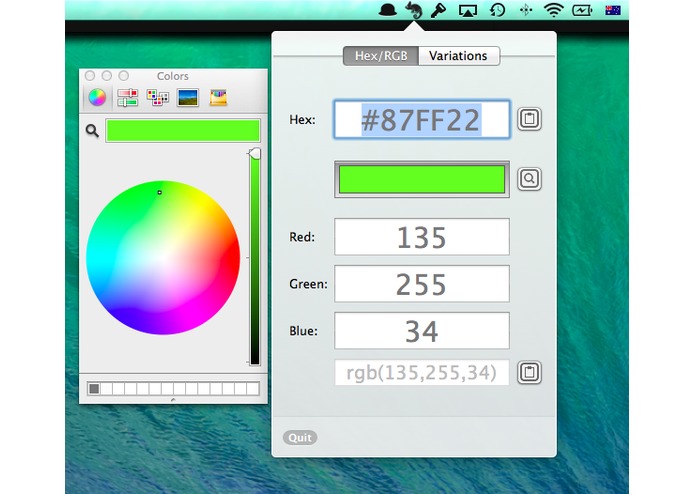Screen dimensions: 695x494
Task: Click the Colors window title
Action: pyautogui.click(x=172, y=76)
